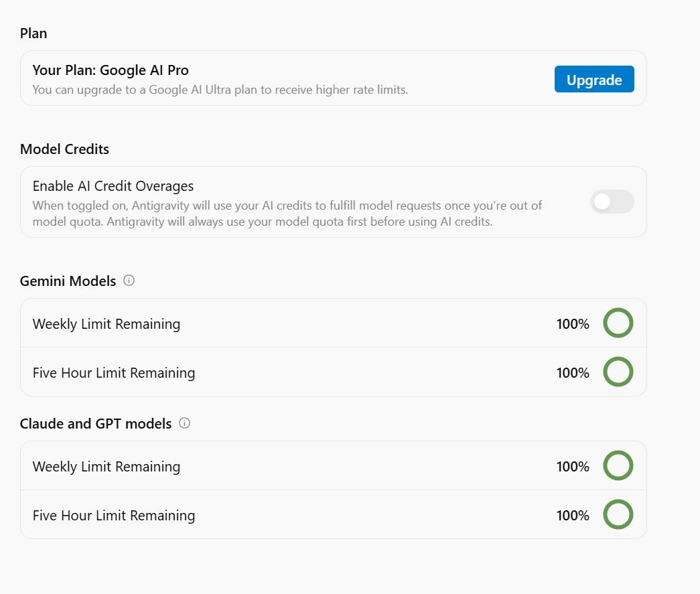Click Claude and GPT Five Hour ring

click(x=618, y=514)
